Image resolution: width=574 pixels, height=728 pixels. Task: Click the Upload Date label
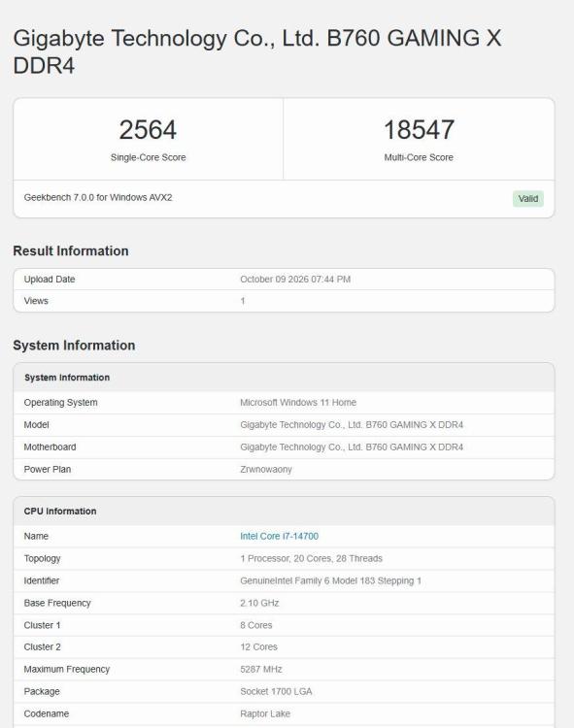[x=50, y=279]
